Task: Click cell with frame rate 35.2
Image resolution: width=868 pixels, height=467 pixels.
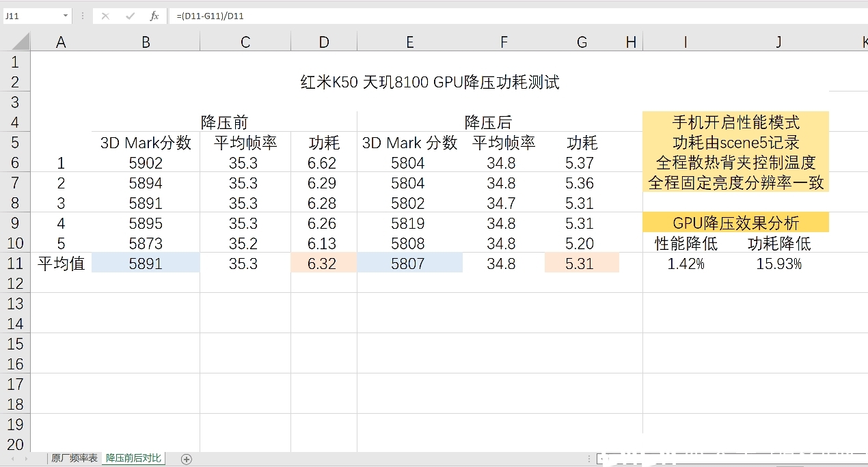Action: [245, 243]
